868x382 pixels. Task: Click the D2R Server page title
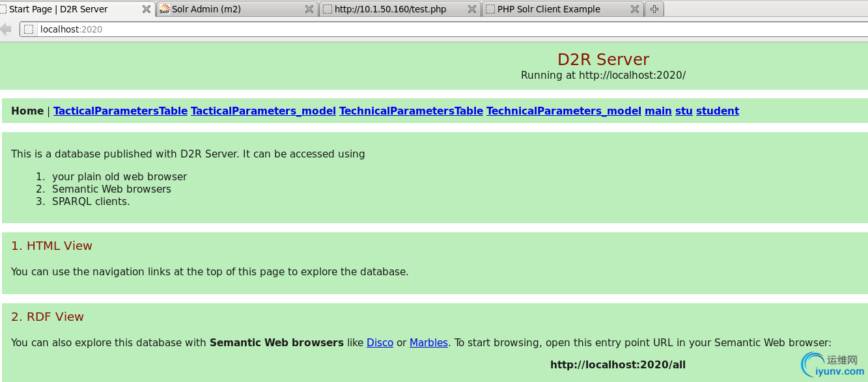coord(603,59)
